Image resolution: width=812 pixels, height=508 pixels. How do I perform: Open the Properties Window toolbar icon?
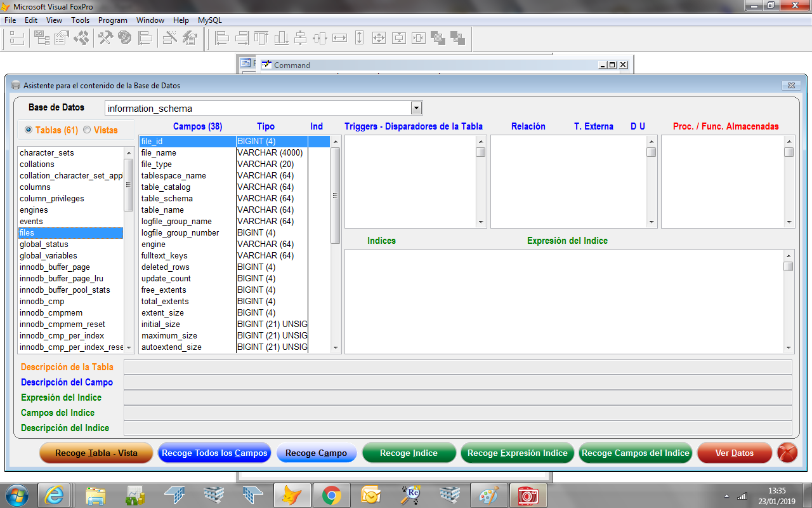pos(62,38)
